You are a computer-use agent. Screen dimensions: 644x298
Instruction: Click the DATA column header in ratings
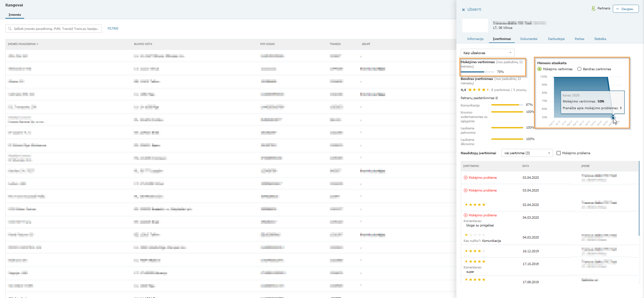[x=526, y=166]
